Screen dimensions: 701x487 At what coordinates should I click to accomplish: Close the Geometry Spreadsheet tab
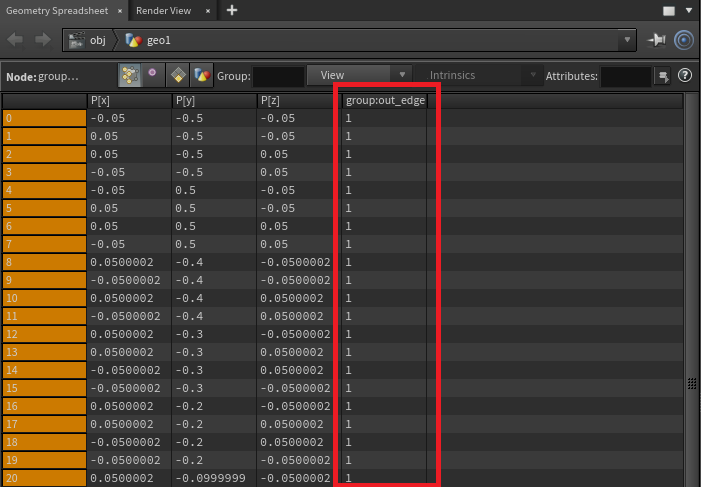pyautogui.click(x=120, y=11)
